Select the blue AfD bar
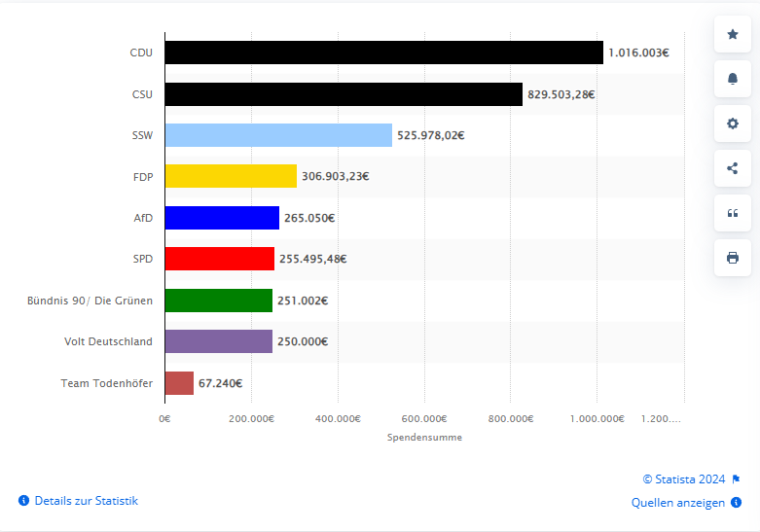The height and width of the screenshot is (532, 760). tap(222, 218)
